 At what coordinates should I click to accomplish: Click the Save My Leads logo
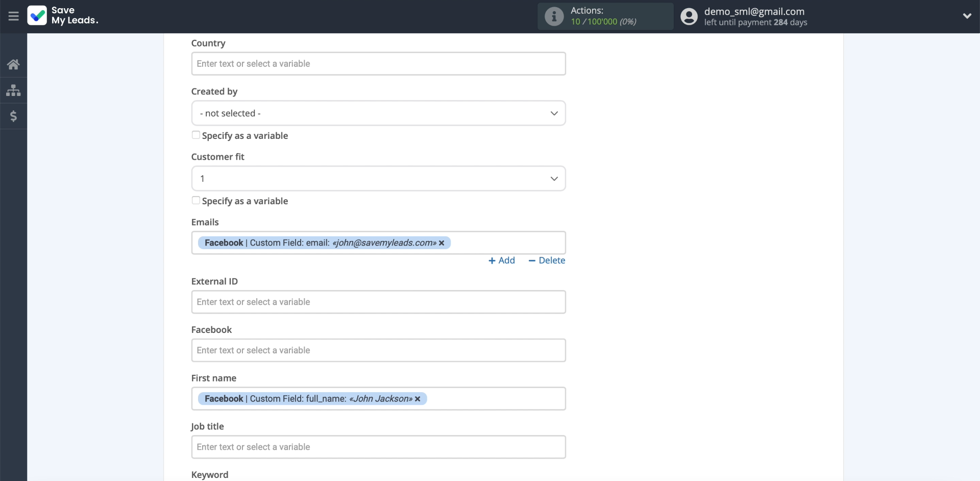tap(62, 16)
